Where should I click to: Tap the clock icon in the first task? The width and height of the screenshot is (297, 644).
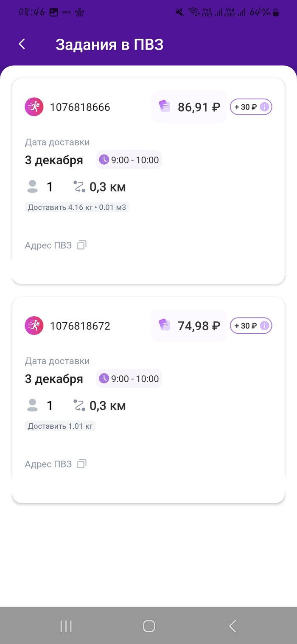104,160
